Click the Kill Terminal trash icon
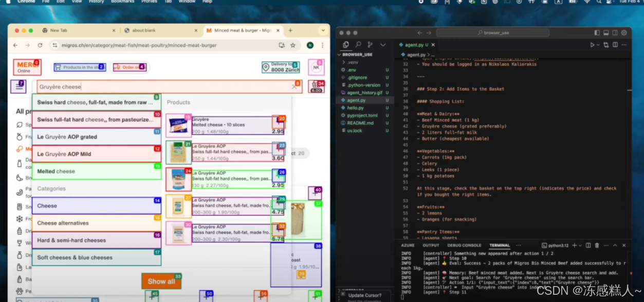Image resolution: width=644 pixels, height=302 pixels. point(597,245)
